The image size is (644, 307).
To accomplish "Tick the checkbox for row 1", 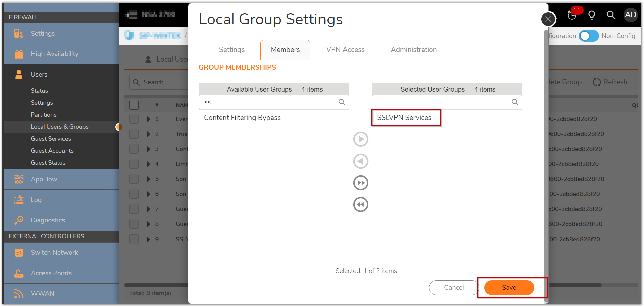I will click(x=134, y=119).
